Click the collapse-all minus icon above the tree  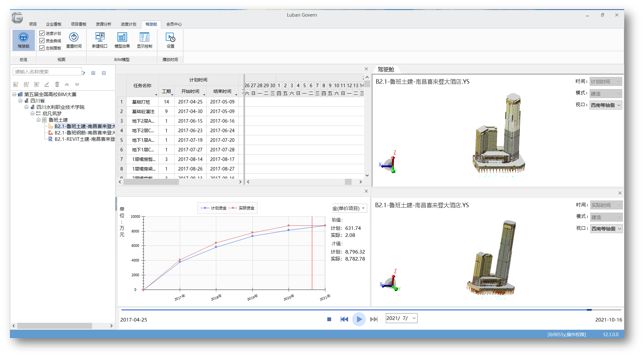tap(104, 73)
